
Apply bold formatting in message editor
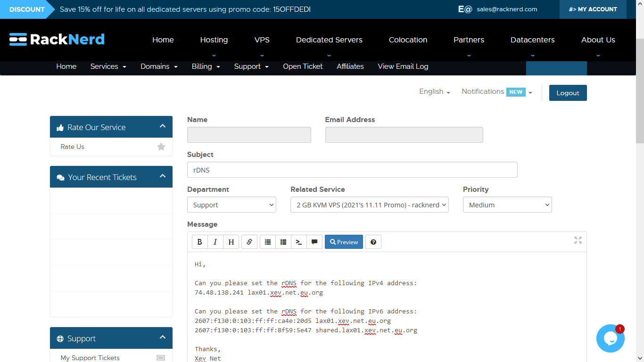(x=199, y=242)
